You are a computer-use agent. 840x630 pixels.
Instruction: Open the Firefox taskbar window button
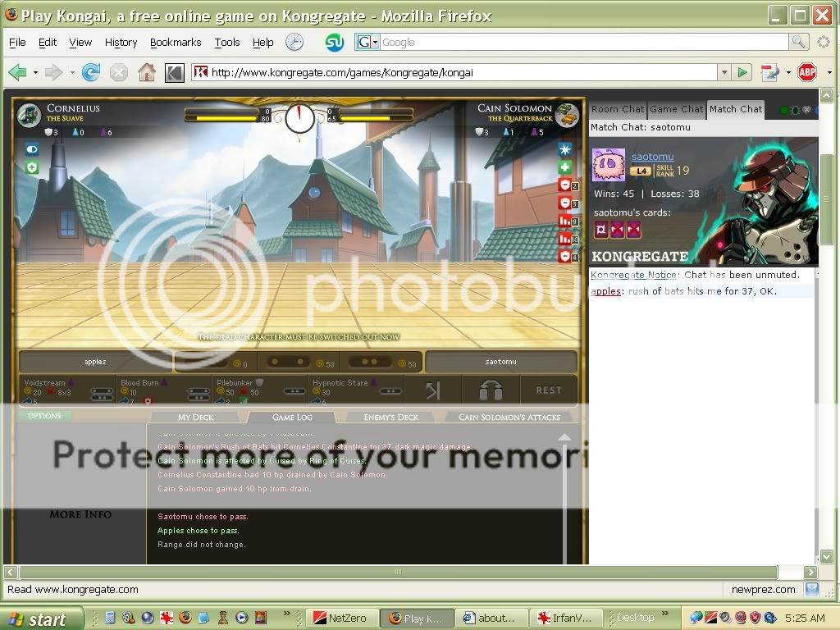417,619
